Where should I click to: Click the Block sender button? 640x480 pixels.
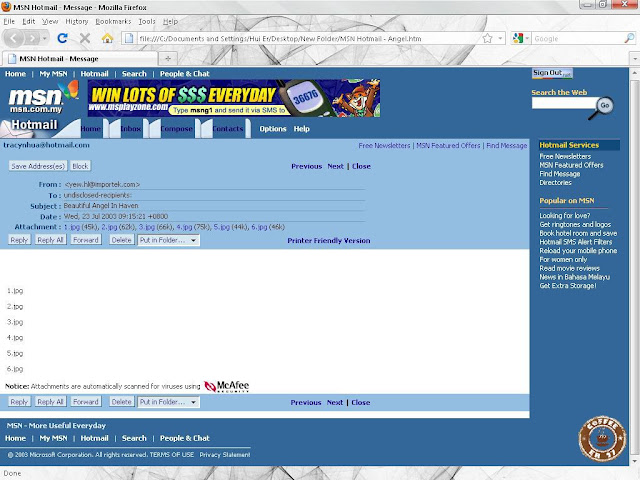pos(80,166)
